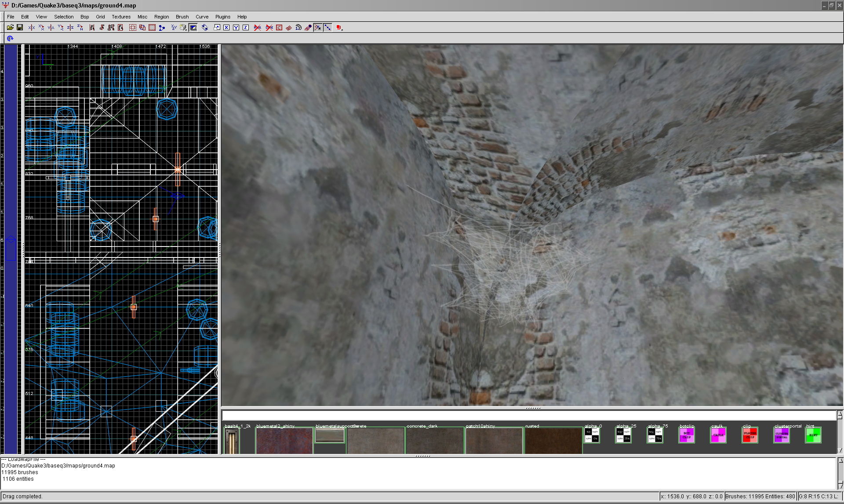Click the Open map file icon
This screenshot has height=504, width=844.
point(10,27)
